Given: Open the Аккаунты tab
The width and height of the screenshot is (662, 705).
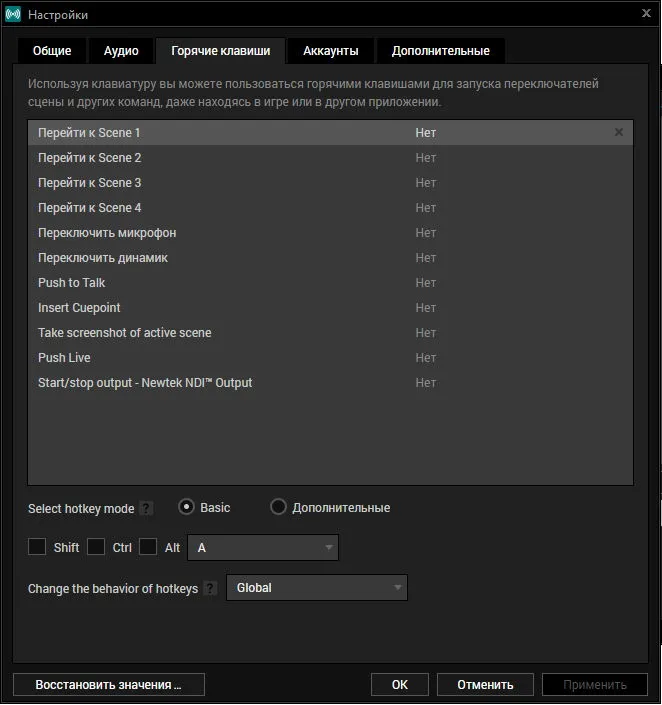Looking at the screenshot, I should pos(331,51).
